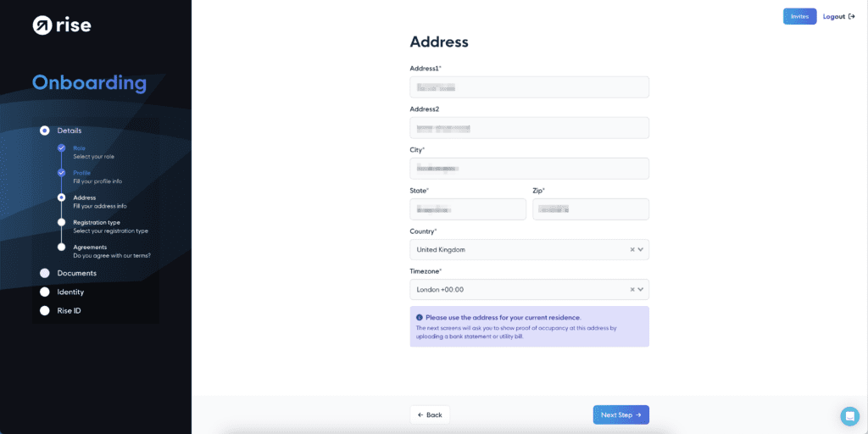Open the Country combo box showing United Kingdom
Image resolution: width=868 pixels, height=434 pixels.
[x=529, y=250]
